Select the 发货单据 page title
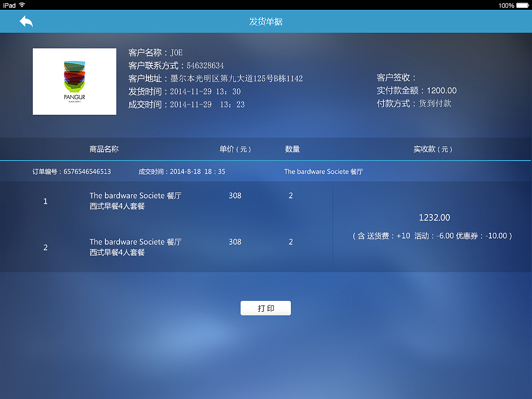Viewport: 532px width, 399px height. point(266,22)
